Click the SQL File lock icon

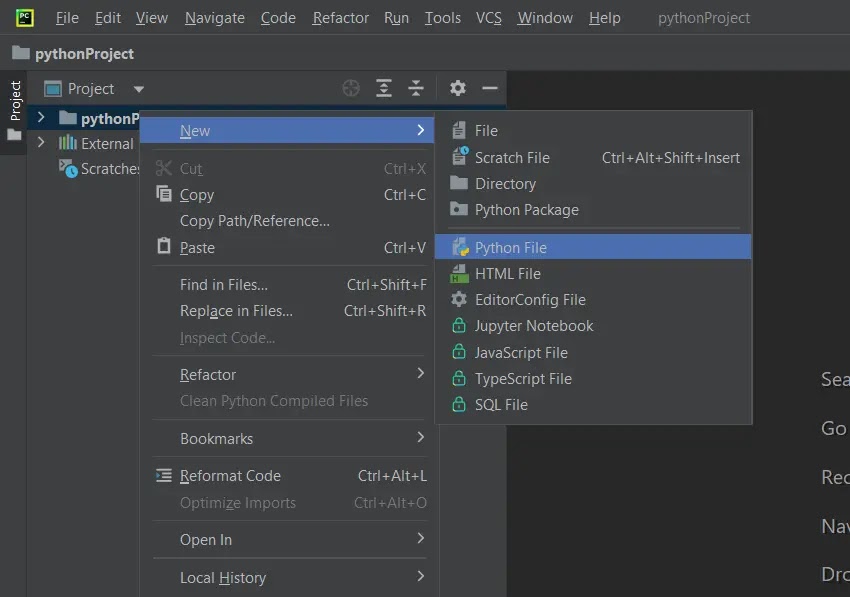(459, 404)
